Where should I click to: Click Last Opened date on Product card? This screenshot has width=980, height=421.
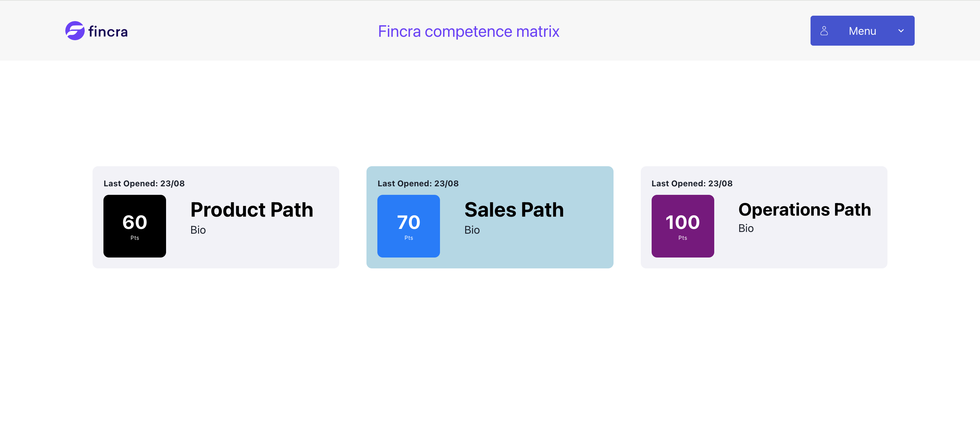(x=144, y=184)
